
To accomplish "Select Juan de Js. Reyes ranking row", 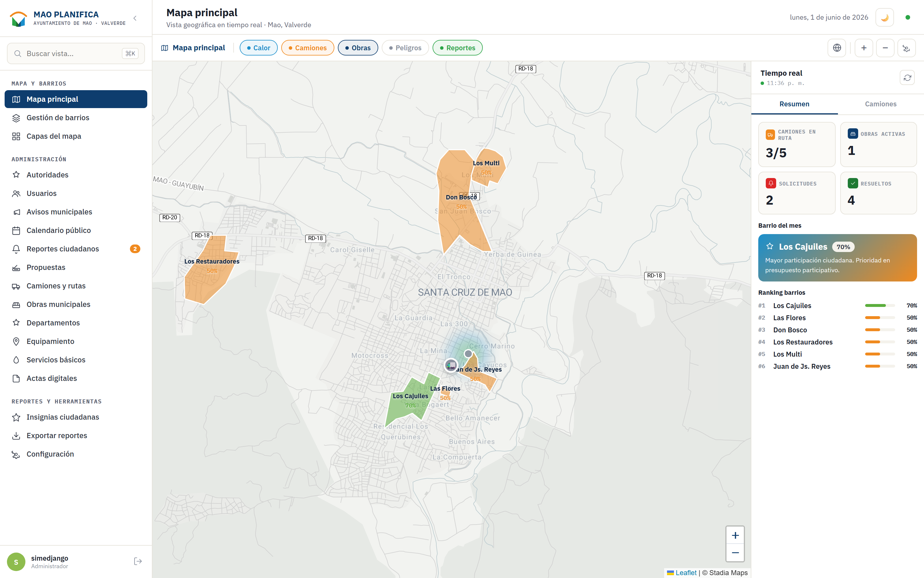I will (x=837, y=366).
